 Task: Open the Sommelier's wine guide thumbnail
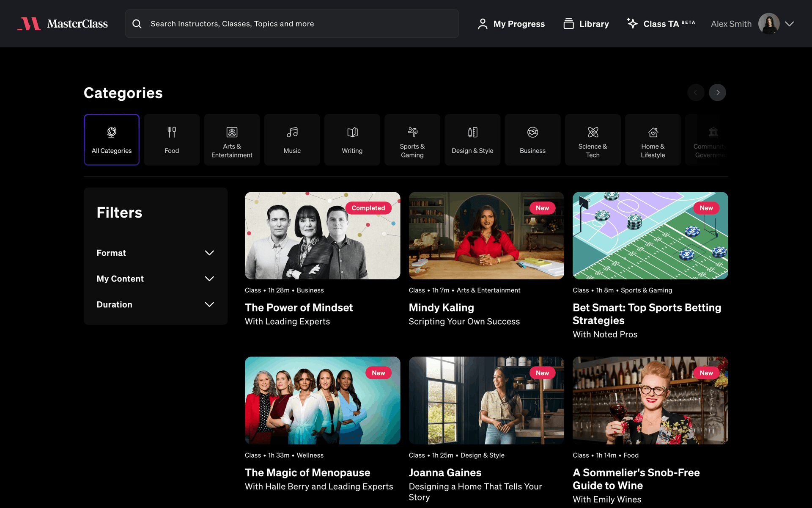(x=650, y=400)
